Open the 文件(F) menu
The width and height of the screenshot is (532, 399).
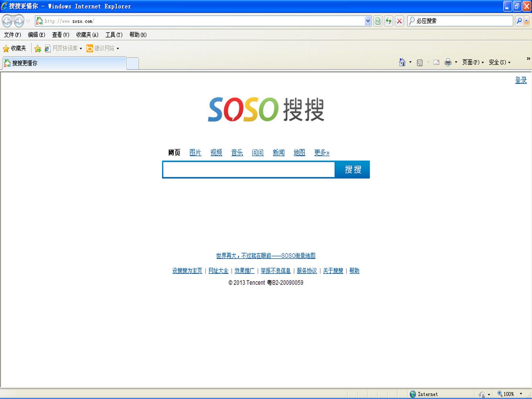(13, 35)
